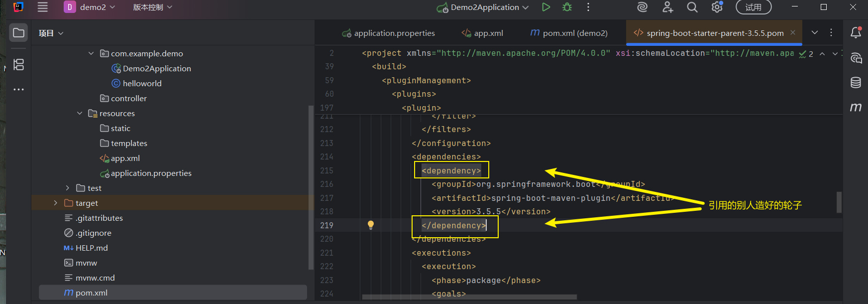
Task: Show the notifications bell panel
Action: click(856, 33)
